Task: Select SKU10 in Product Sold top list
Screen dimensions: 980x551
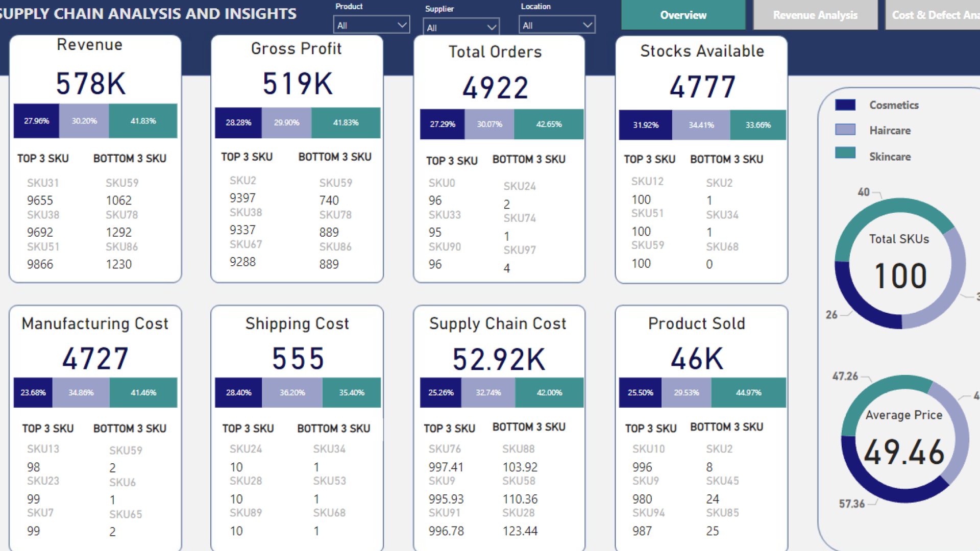Action: [x=648, y=449]
